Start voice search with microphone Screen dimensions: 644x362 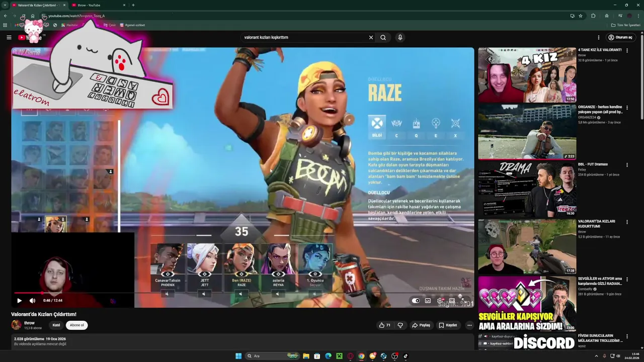[x=400, y=37]
